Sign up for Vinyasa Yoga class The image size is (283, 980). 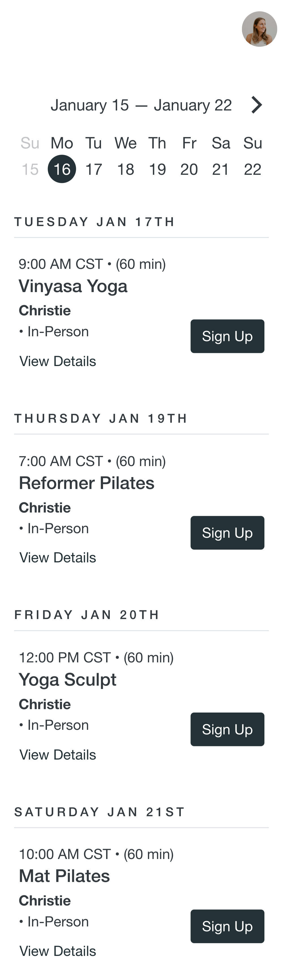pyautogui.click(x=227, y=336)
